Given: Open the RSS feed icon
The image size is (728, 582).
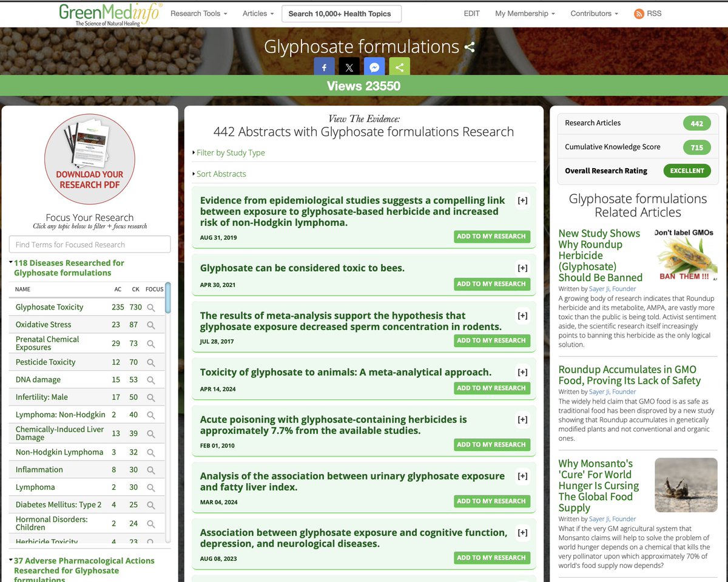Looking at the screenshot, I should pyautogui.click(x=639, y=13).
